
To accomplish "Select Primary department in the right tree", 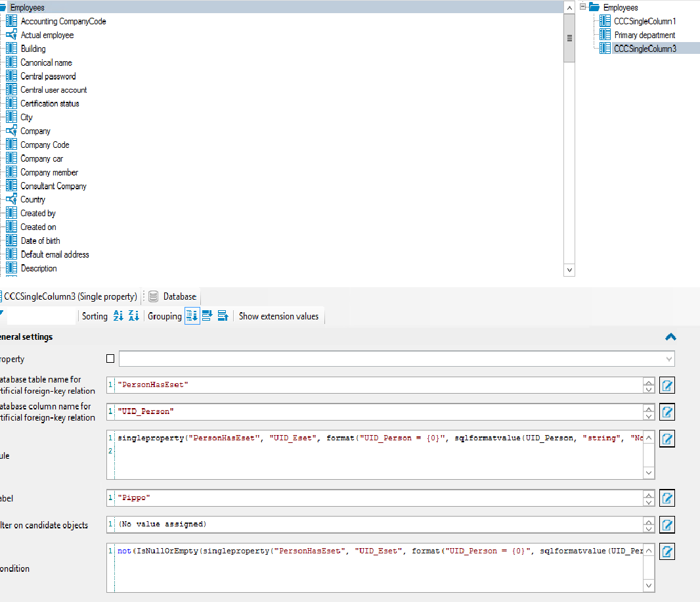I will tap(645, 35).
